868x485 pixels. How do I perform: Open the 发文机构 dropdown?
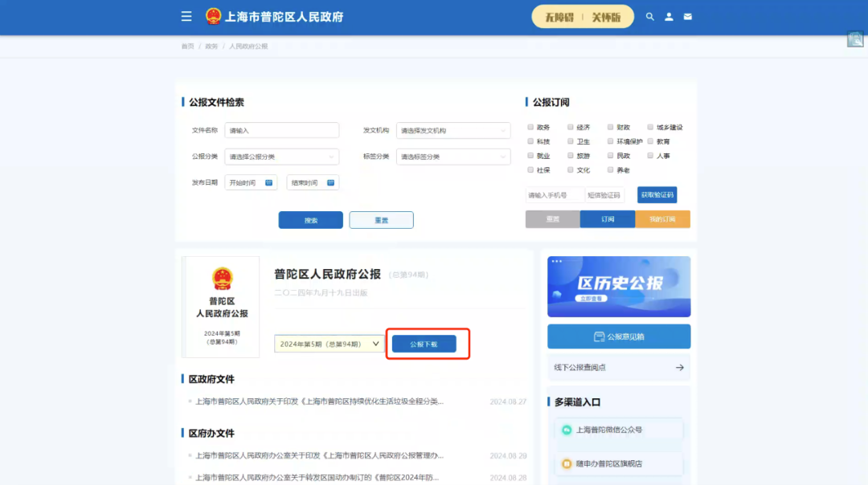click(452, 130)
